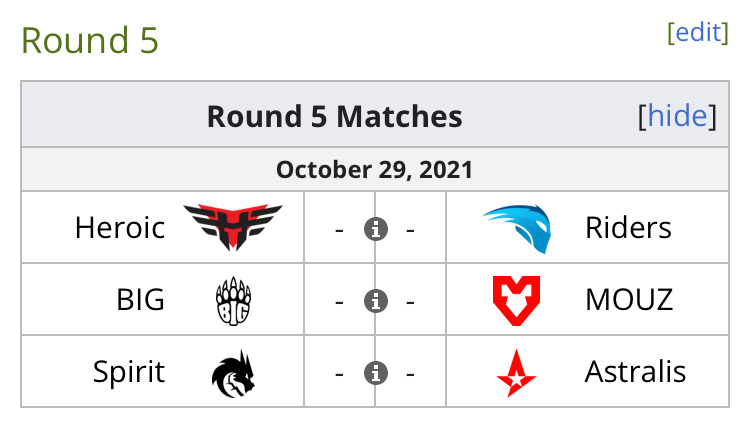
Task: Hide the Round 5 Matches table
Action: 677,116
